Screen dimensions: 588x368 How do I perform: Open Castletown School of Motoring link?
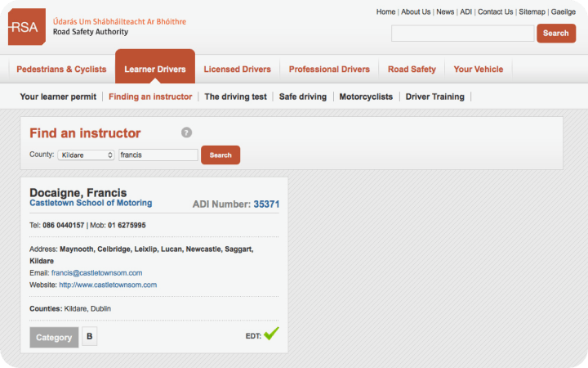pos(91,203)
